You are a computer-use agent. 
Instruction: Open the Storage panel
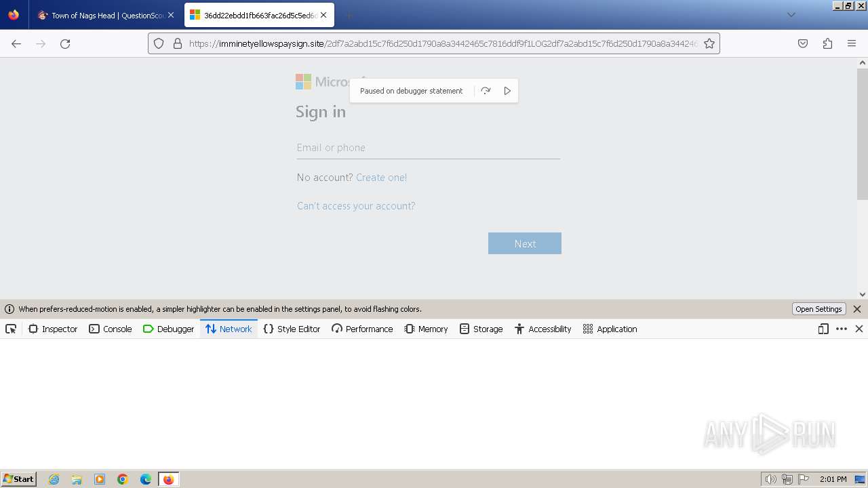point(481,329)
